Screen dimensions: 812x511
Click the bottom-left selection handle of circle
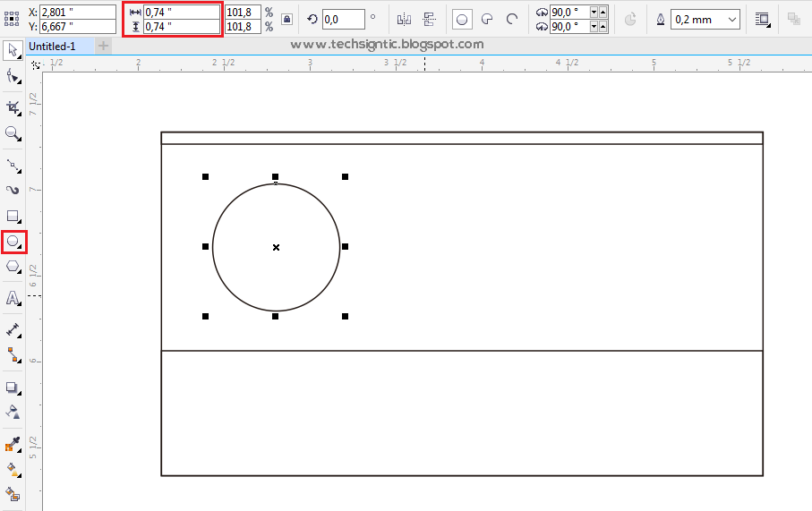[x=206, y=316]
